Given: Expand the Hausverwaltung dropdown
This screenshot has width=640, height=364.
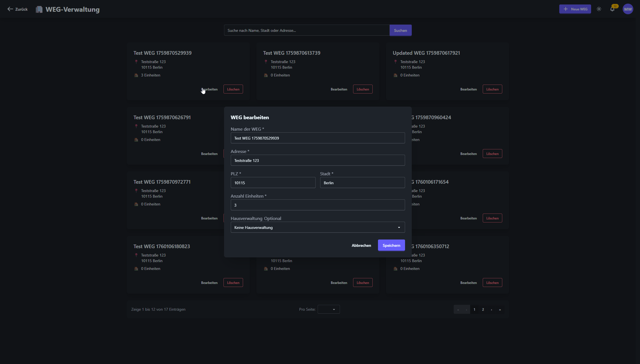Looking at the screenshot, I should 318,227.
